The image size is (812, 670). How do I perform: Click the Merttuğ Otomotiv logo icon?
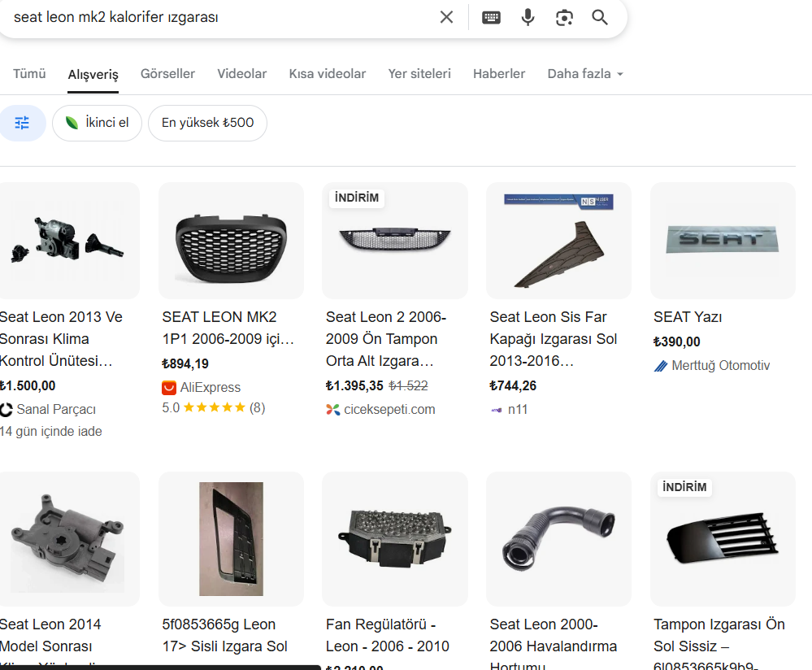(x=660, y=366)
